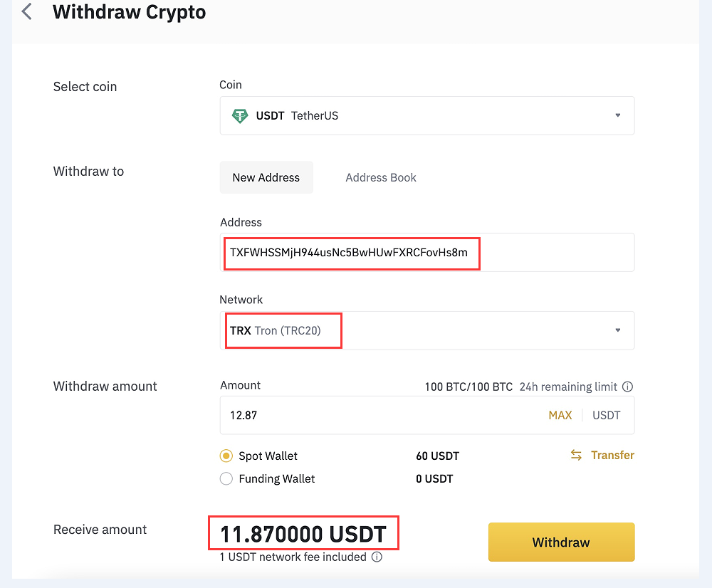Screen dimensions: 712x588
Task: Switch to the New Address tab
Action: (x=266, y=177)
